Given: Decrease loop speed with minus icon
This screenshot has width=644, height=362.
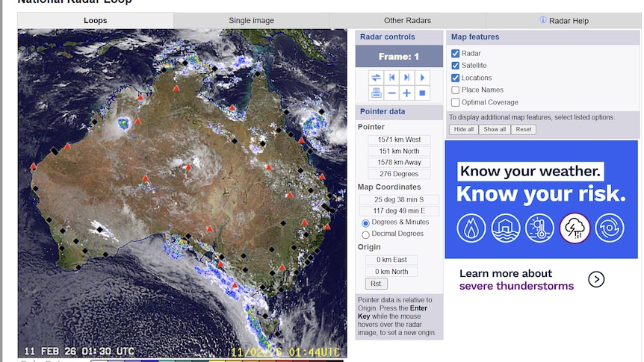Looking at the screenshot, I should tap(391, 93).
